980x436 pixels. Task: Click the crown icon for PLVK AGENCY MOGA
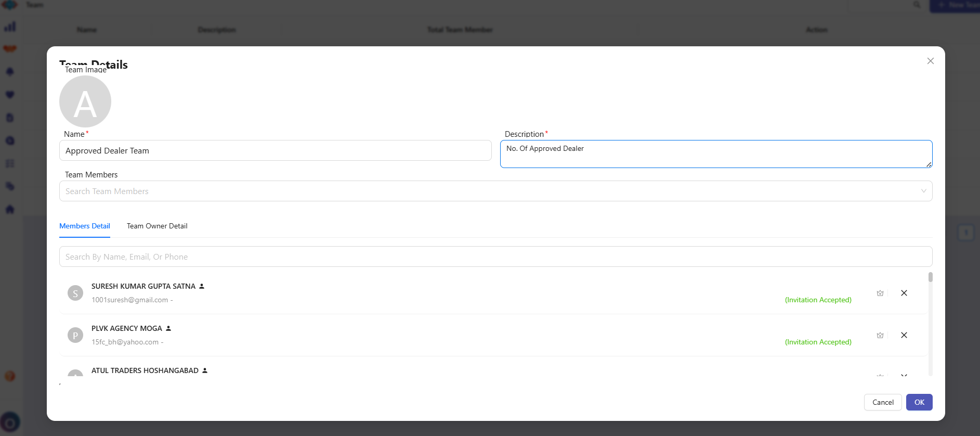click(x=880, y=335)
